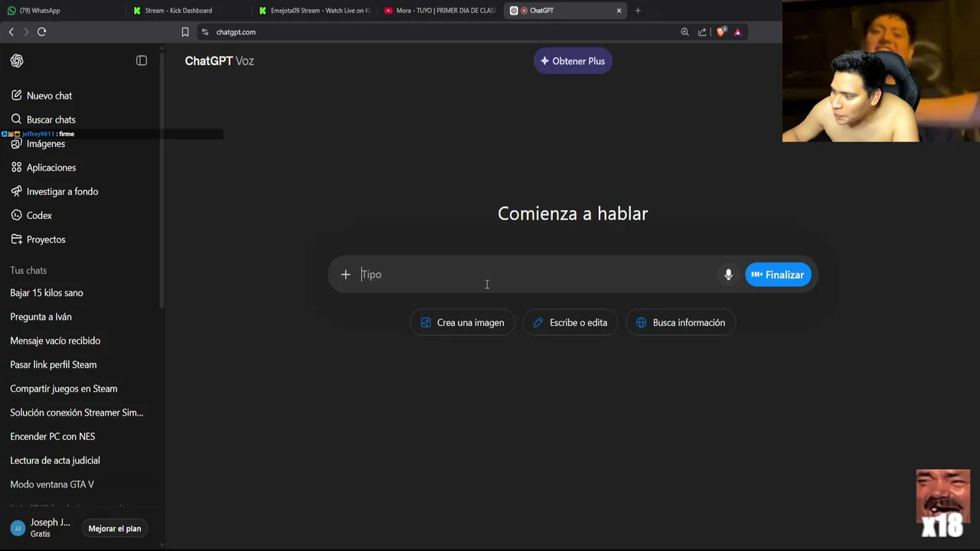The height and width of the screenshot is (551, 980).
Task: Click browser forward arrow
Action: (x=25, y=32)
